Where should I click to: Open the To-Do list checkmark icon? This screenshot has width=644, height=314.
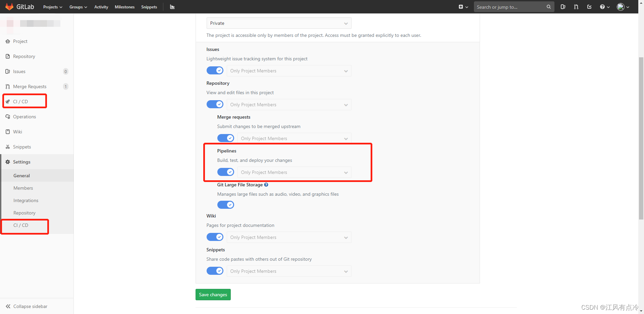click(x=589, y=7)
